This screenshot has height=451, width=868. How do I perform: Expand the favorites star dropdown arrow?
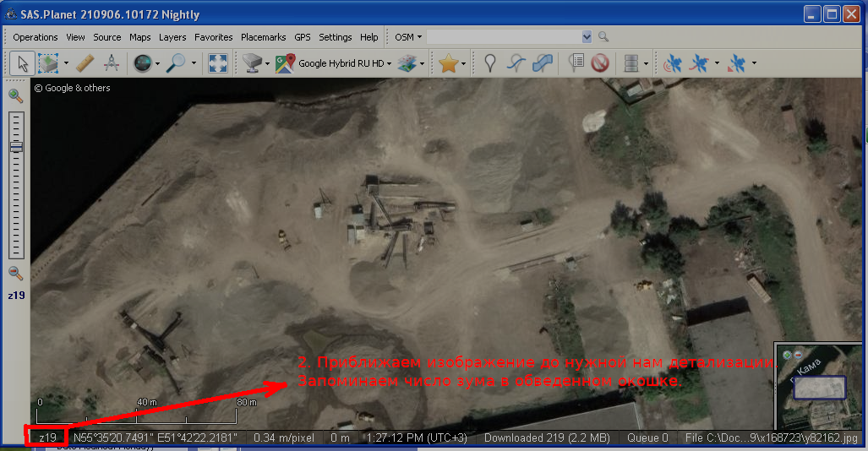(x=464, y=63)
